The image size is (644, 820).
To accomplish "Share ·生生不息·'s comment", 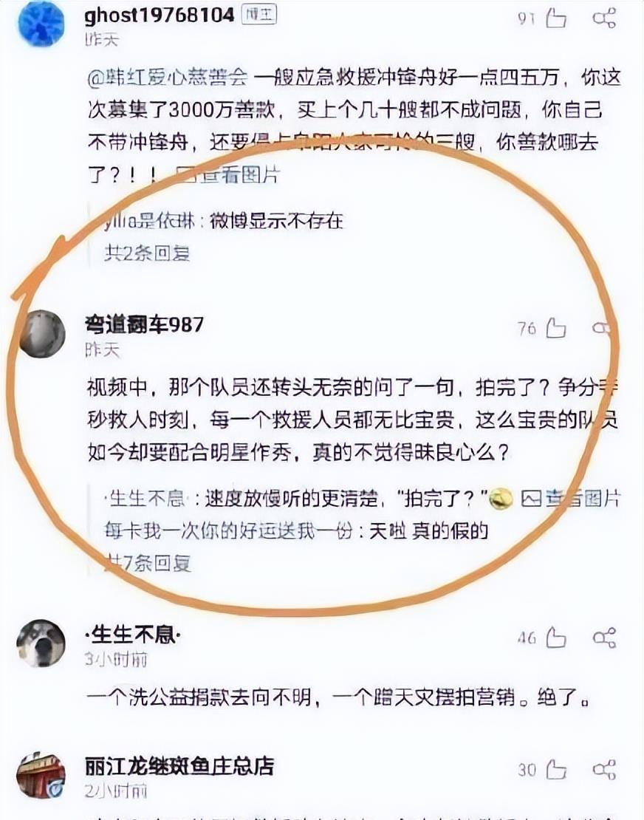I will click(x=604, y=638).
